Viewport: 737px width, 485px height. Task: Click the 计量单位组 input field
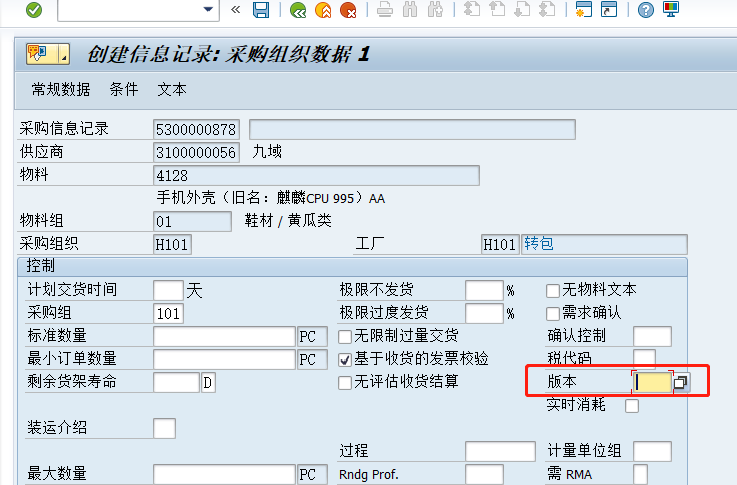(652, 452)
